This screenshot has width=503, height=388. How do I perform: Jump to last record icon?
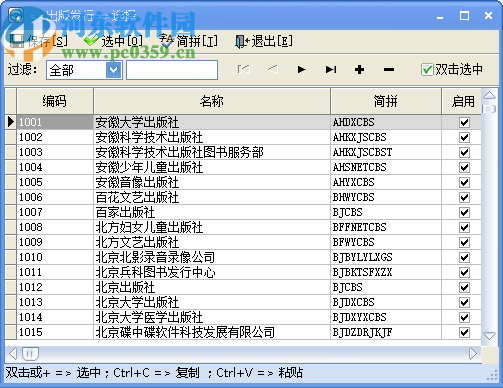[x=331, y=70]
